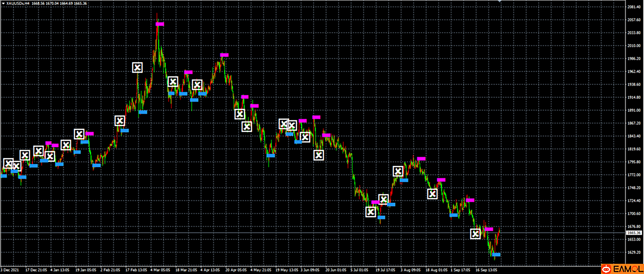Screen dimensions: 644x274
Task: Click the chart shift triangle on top edge
Action: 499,1
